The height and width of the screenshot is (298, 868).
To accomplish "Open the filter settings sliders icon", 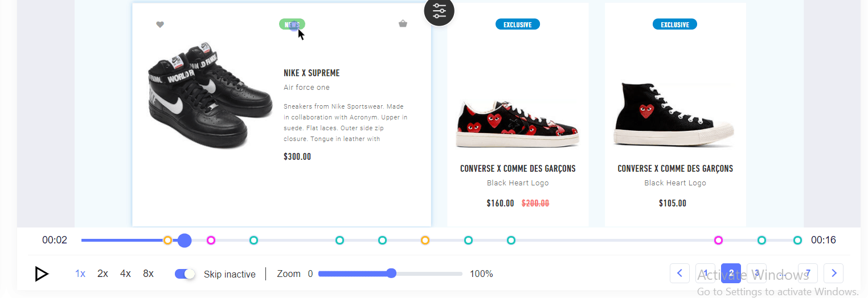I will click(439, 11).
